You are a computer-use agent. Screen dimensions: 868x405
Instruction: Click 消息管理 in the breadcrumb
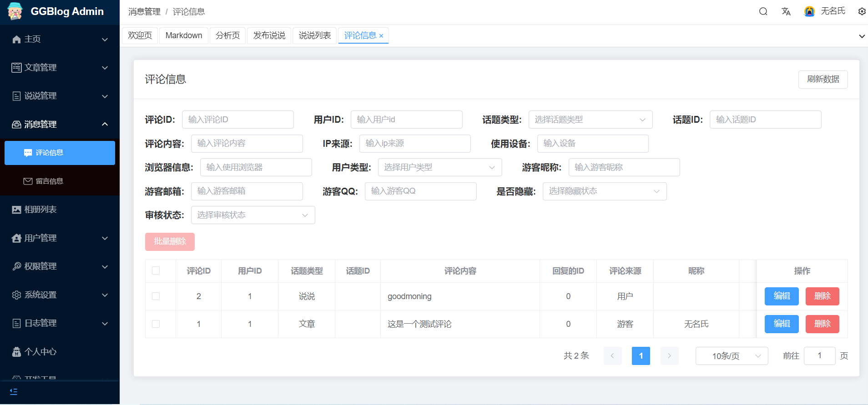(x=144, y=12)
